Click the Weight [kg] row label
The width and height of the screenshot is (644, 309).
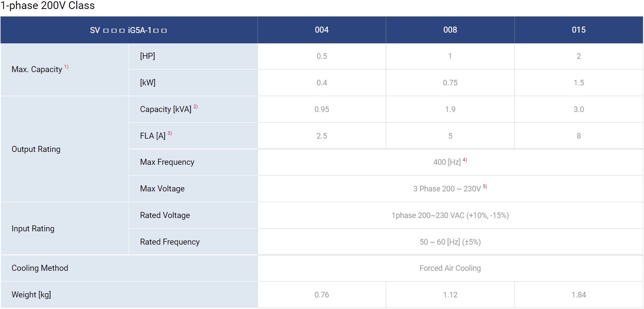[31, 295]
